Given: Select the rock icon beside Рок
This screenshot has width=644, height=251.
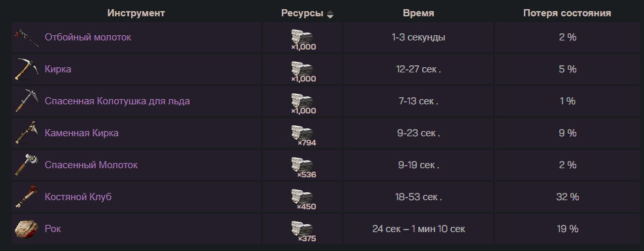Looking at the screenshot, I should click(27, 229).
